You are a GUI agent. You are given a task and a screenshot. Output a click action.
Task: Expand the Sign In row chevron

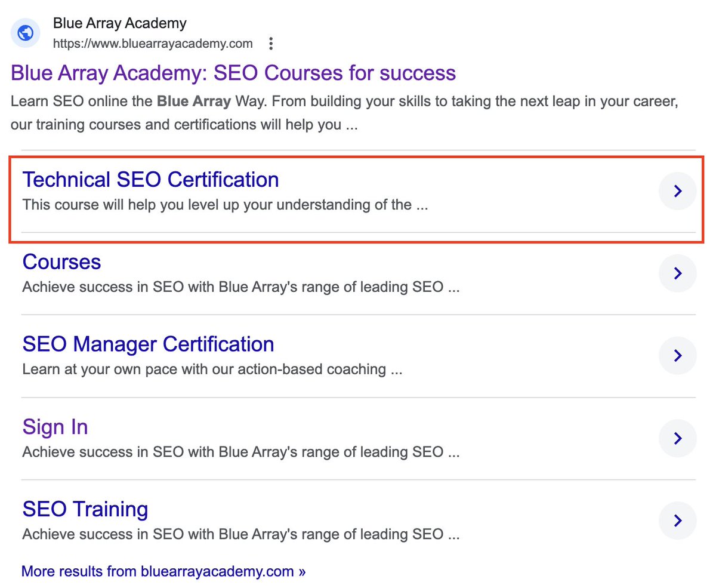(677, 439)
